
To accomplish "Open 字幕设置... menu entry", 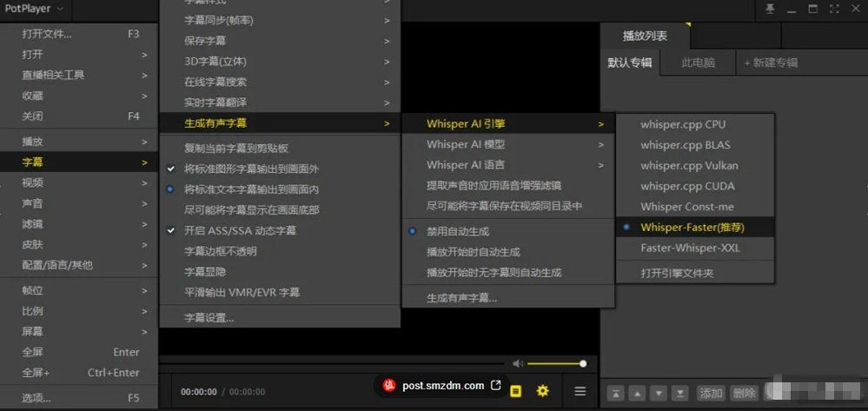I will 280,318.
